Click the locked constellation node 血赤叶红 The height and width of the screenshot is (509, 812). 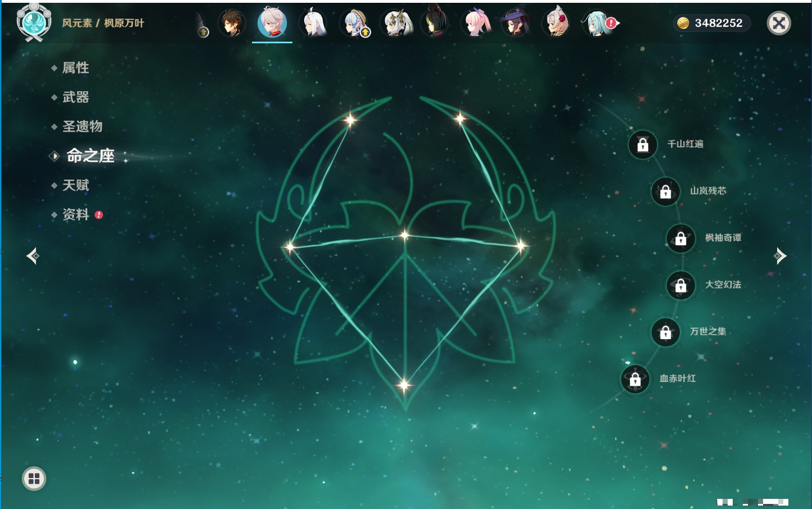click(635, 379)
